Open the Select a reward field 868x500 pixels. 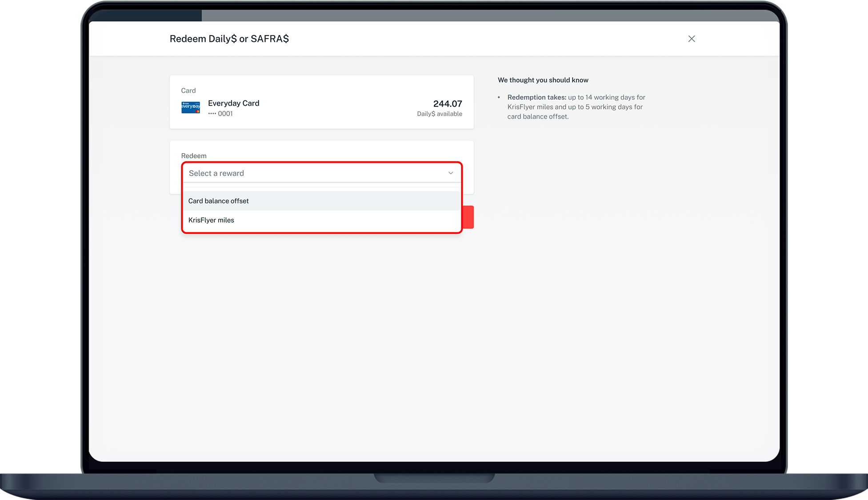coord(311,173)
